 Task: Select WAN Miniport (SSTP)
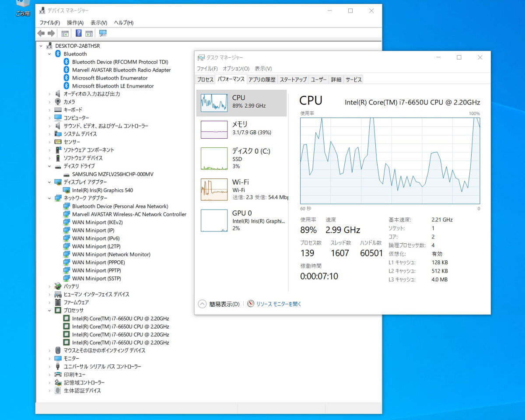(x=96, y=278)
